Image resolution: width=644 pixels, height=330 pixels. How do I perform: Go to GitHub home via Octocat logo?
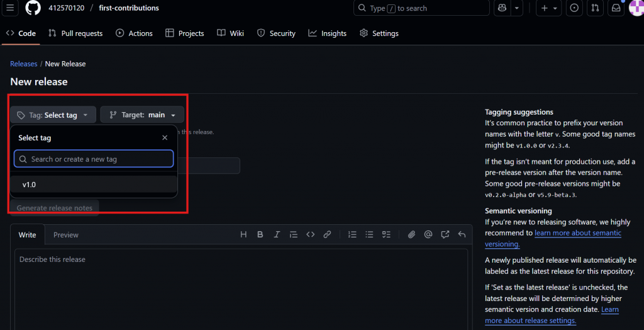coord(33,8)
